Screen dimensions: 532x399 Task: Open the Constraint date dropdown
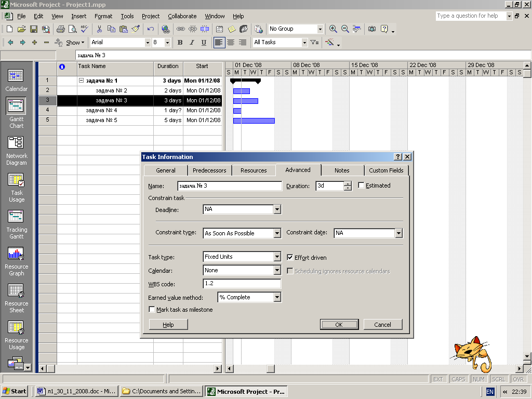pyautogui.click(x=398, y=233)
